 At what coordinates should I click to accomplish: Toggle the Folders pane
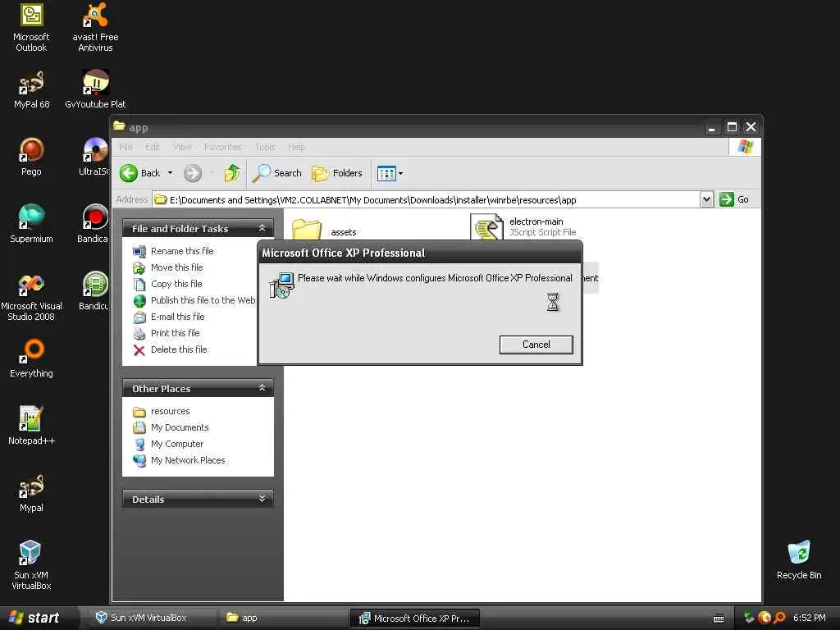[x=337, y=173]
